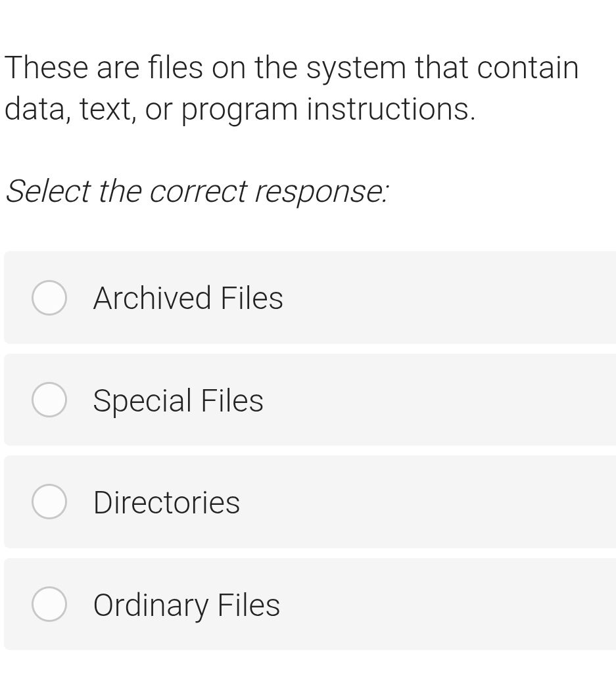616x683 pixels.
Task: Click the text label Special Files
Action: tap(178, 400)
